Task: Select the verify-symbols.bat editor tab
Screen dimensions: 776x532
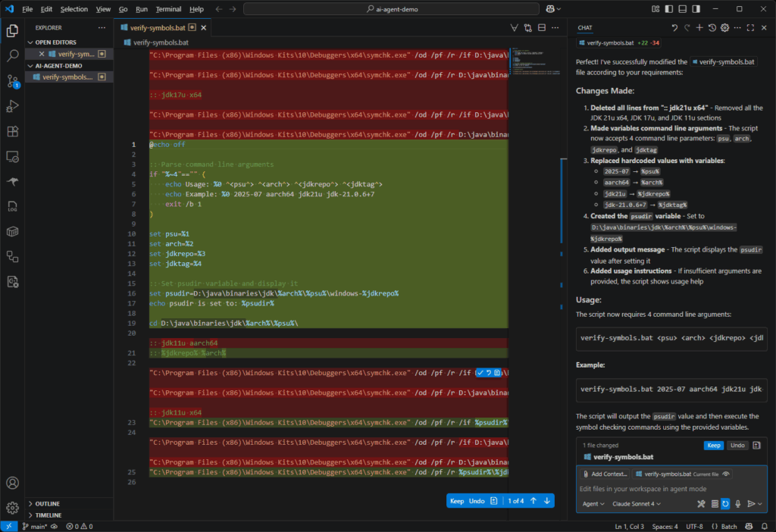Action: (160, 27)
